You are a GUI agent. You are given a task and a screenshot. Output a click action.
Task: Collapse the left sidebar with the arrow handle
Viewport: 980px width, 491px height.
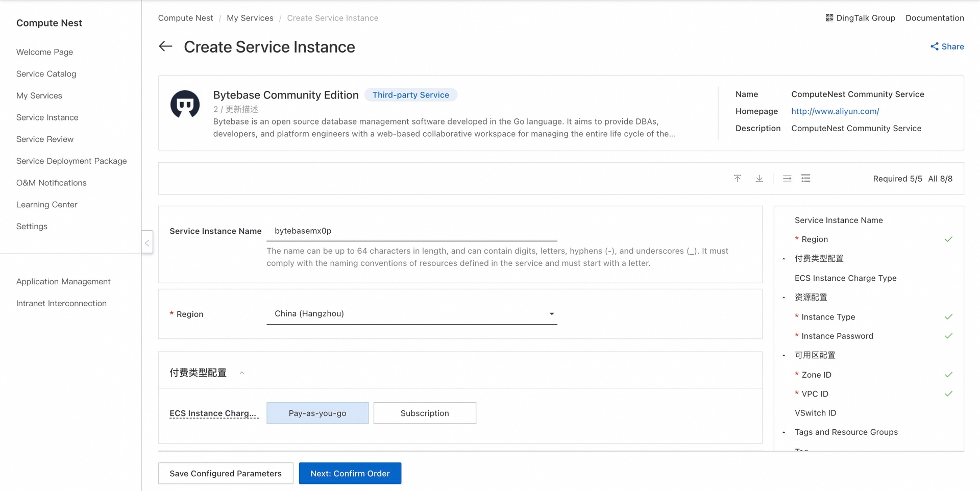[x=147, y=242]
